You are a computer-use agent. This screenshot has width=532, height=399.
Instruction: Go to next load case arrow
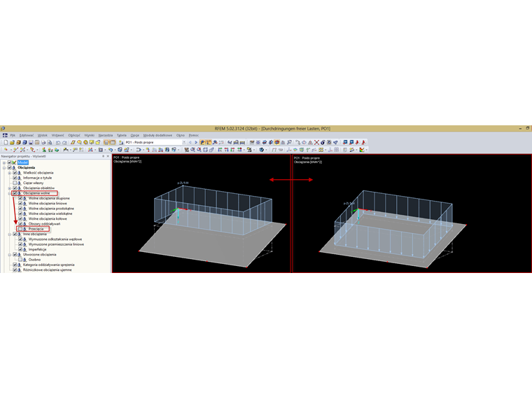[x=196, y=143]
